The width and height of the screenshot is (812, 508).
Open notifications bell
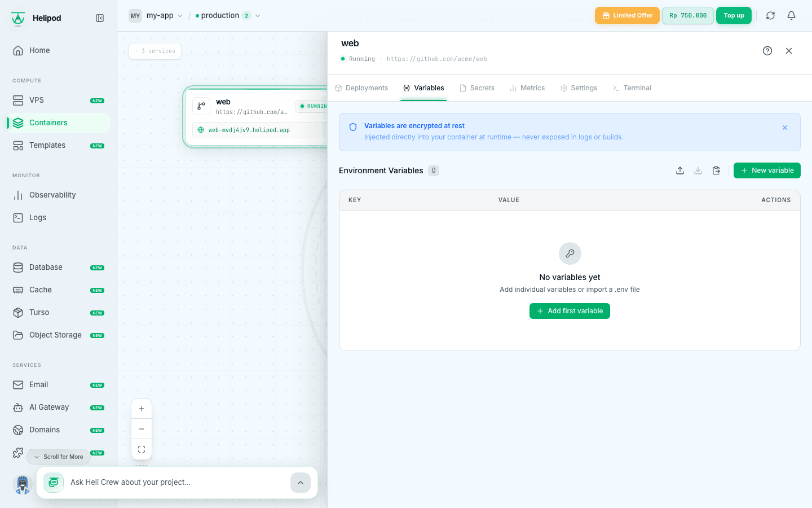coord(792,16)
